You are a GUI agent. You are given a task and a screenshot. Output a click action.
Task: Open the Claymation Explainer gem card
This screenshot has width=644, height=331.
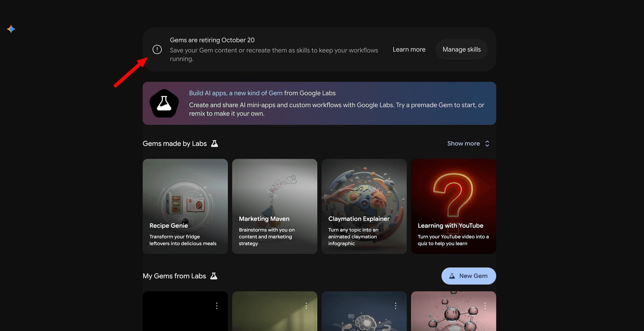tap(364, 206)
